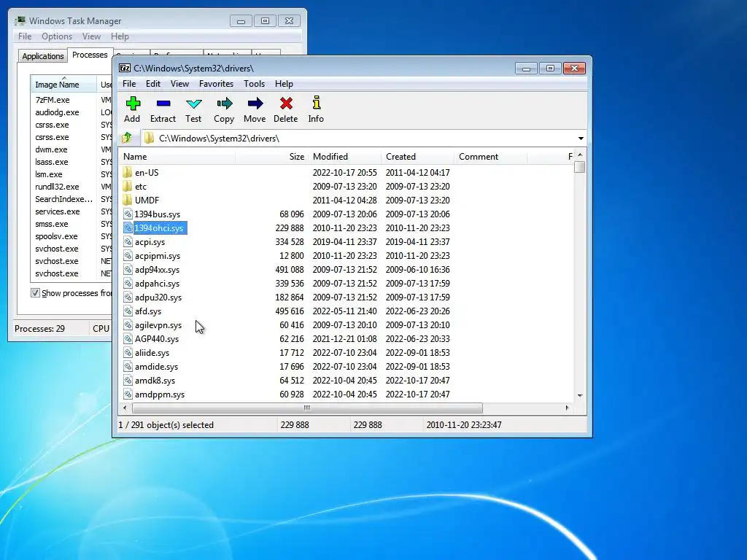747x560 pixels.
Task: Select lsass.exe process row
Action: (52, 162)
